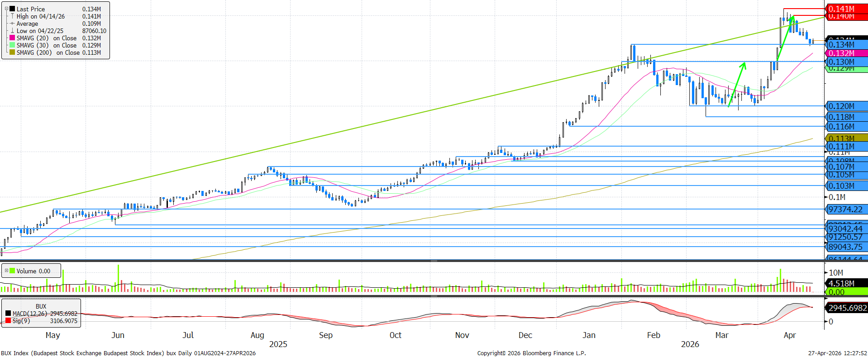The image size is (868, 357).
Task: Select the 97374.22 horizontal level label
Action: pyautogui.click(x=845, y=209)
